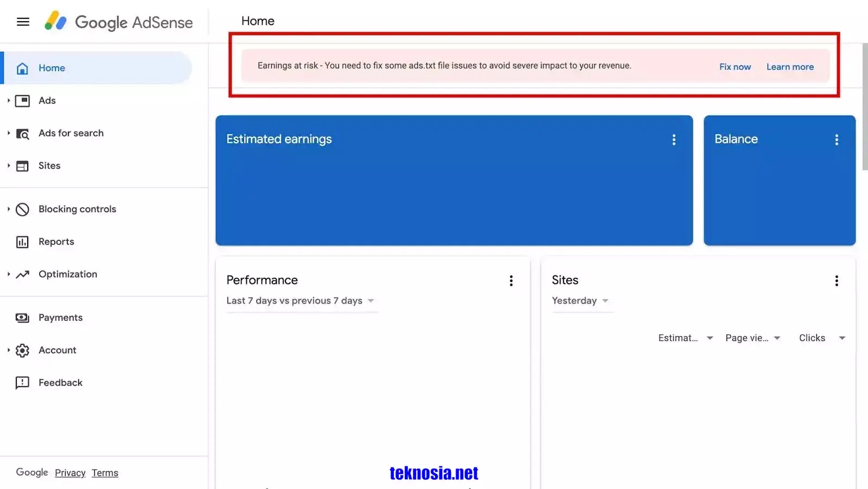Open Performance card three-dot menu
The image size is (868, 489).
[511, 280]
